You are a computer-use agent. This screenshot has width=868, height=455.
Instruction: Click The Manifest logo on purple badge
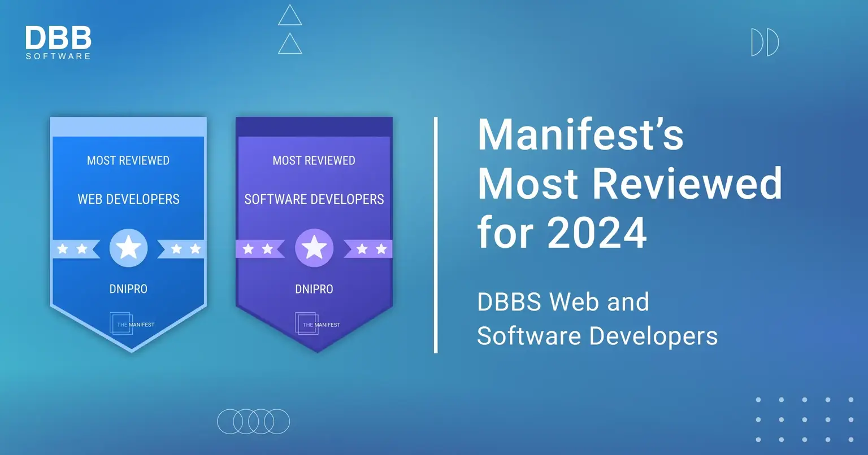pos(318,323)
